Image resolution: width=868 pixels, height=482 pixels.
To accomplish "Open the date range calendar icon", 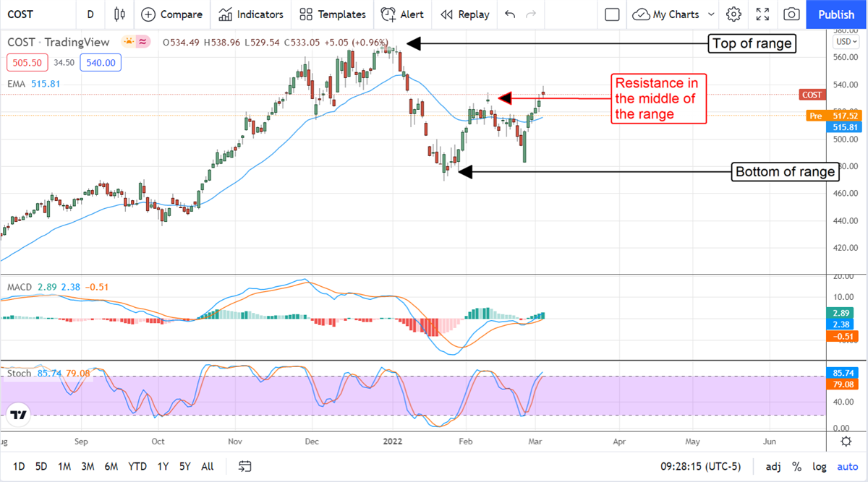I will point(245,466).
